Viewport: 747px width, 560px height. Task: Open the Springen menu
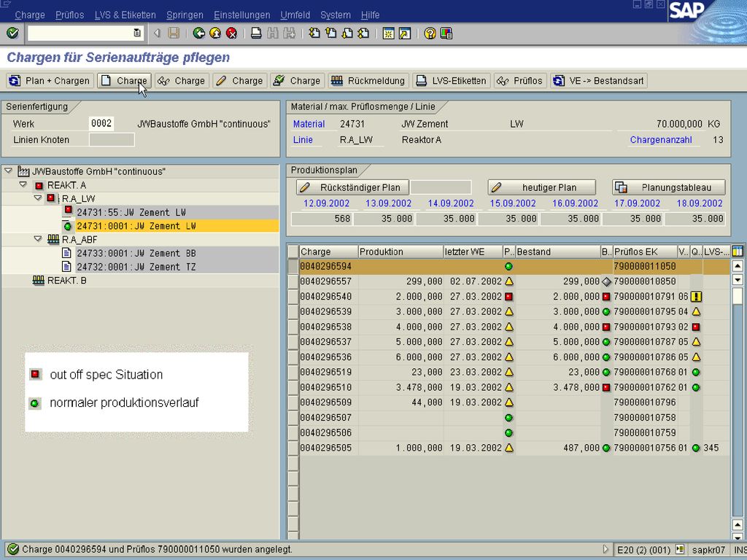point(185,15)
